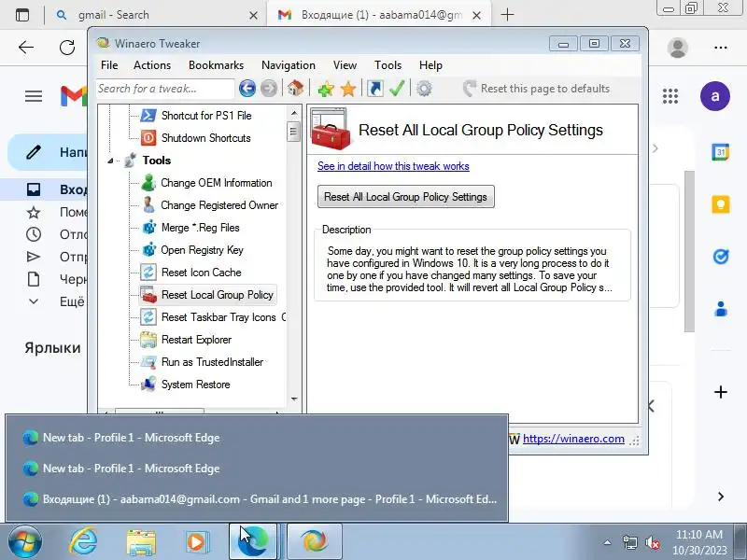
Task: Click Get add-ons plus icon in Gmail
Action: [721, 392]
